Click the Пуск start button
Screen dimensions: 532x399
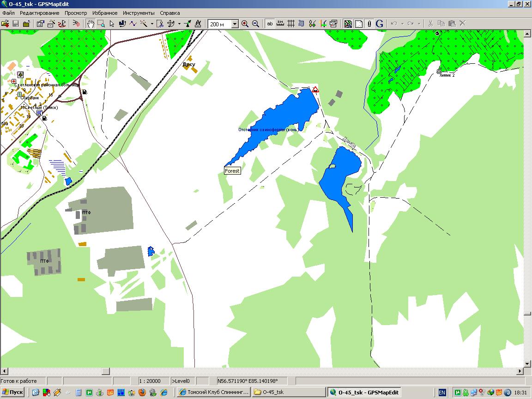click(12, 392)
